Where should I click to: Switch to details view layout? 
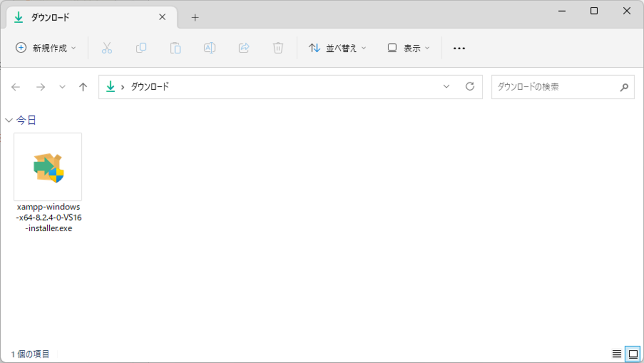tap(617, 354)
